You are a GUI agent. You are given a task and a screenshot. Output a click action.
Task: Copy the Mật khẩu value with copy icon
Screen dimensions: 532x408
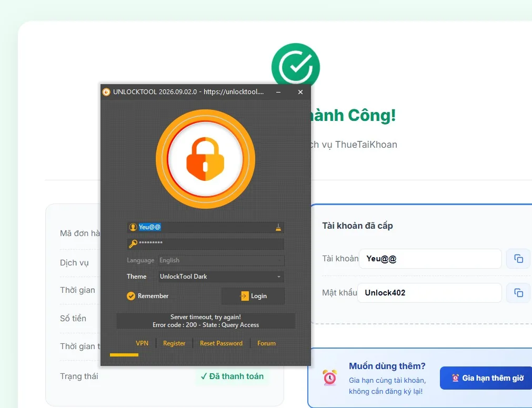(518, 293)
